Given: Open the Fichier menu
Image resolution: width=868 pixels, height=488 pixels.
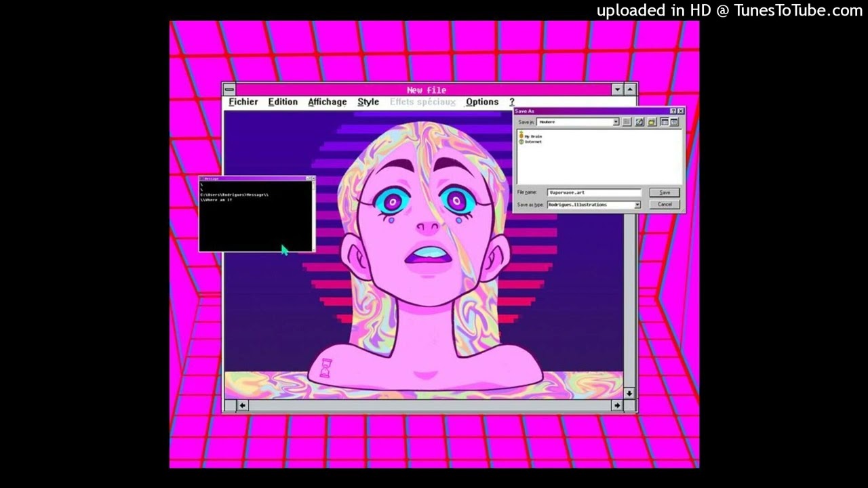Looking at the screenshot, I should click(243, 102).
